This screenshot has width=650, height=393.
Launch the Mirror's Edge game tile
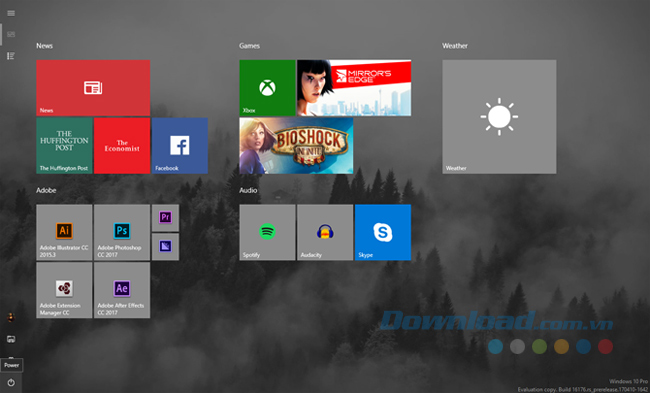coord(354,88)
